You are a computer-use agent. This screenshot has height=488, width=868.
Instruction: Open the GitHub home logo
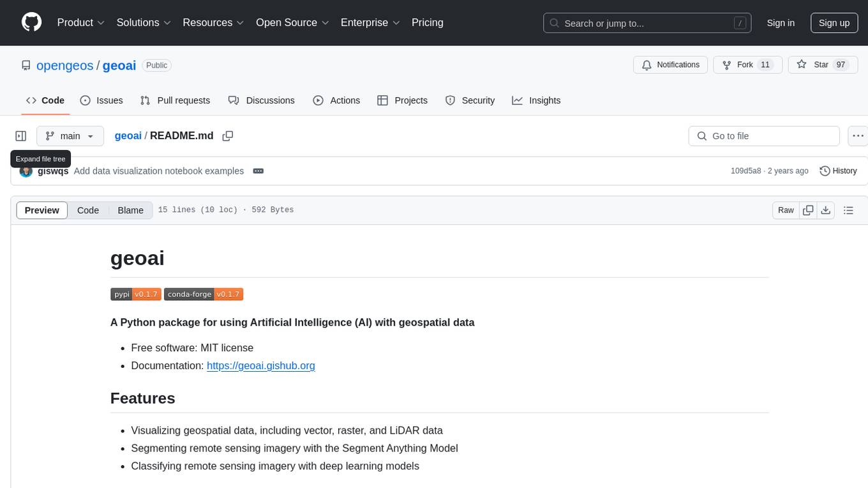tap(31, 22)
